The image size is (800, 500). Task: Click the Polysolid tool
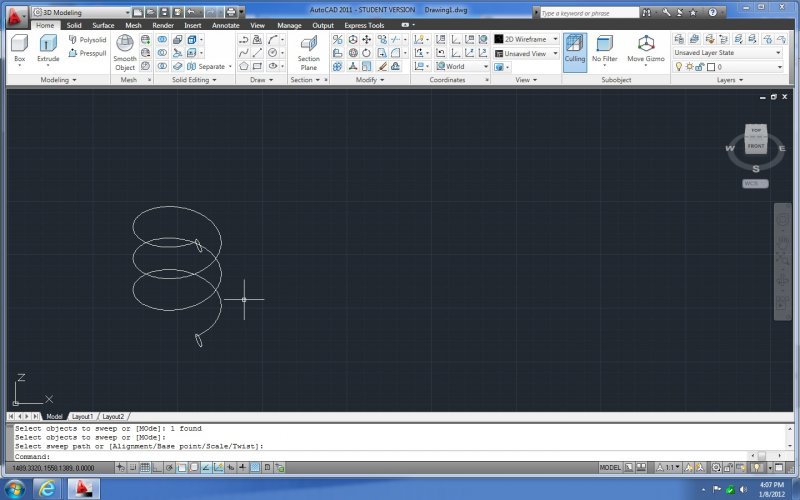tap(87, 40)
